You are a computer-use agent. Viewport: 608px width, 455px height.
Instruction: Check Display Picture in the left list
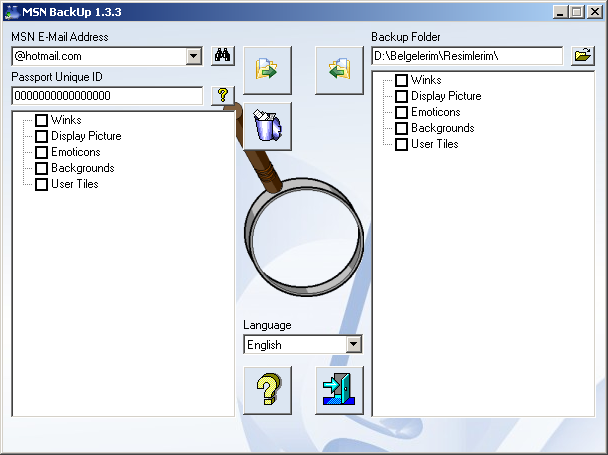click(x=41, y=136)
